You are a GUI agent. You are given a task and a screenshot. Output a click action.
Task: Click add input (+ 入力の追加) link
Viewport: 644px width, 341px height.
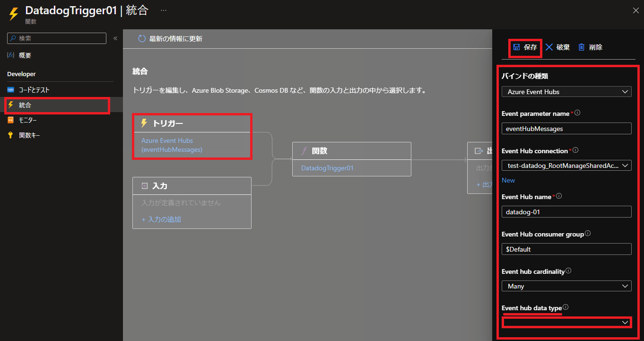(161, 219)
